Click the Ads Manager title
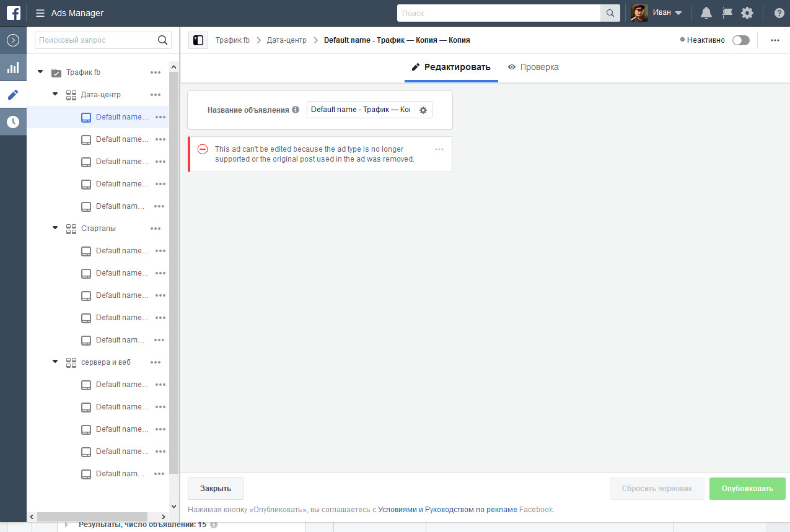Screen dimensions: 790x532 [77, 13]
